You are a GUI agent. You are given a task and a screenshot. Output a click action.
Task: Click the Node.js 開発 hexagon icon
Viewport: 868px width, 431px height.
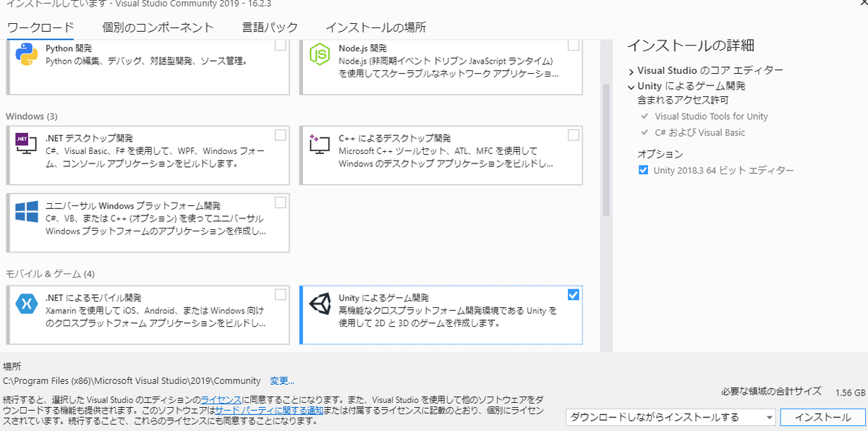click(x=320, y=51)
